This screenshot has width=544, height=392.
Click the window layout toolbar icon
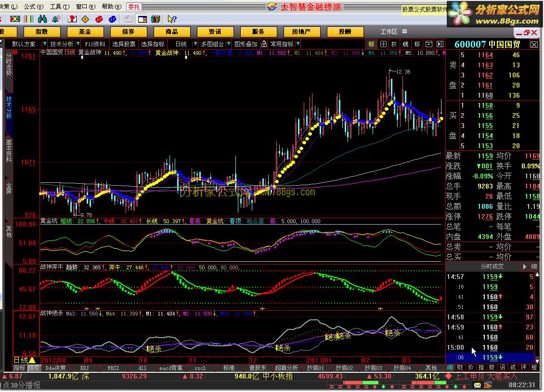(x=142, y=19)
